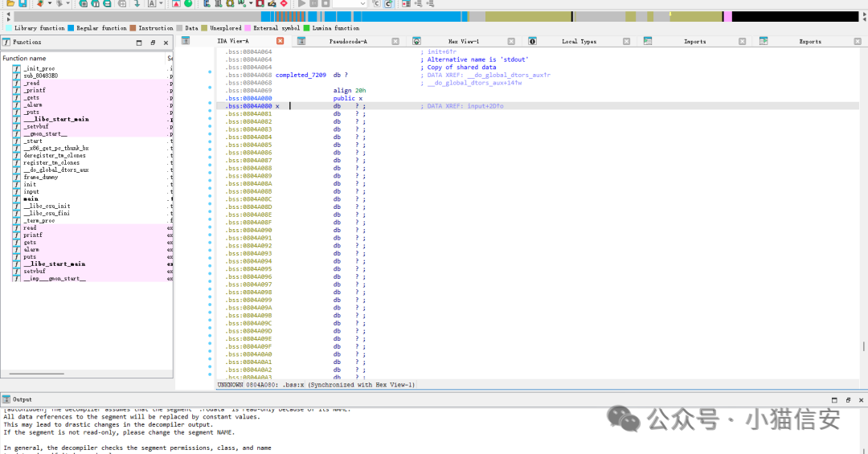Switch to the Exports tab
Screen dimensions: 868x454
(810, 41)
